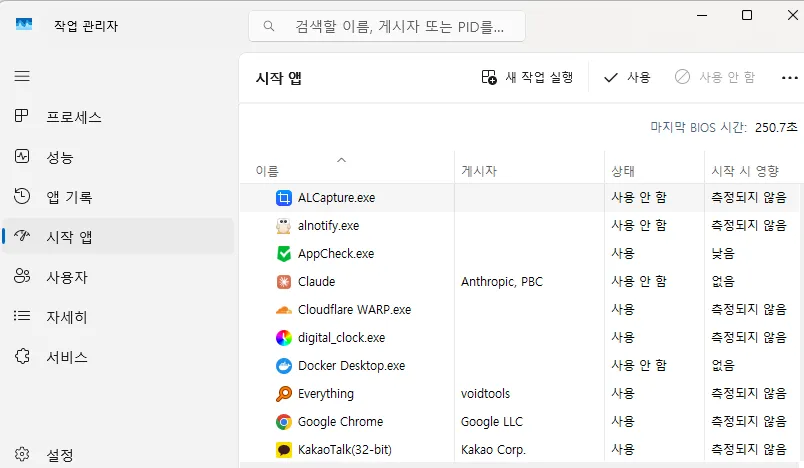Click the ALCapture.exe app icon

[x=284, y=198]
